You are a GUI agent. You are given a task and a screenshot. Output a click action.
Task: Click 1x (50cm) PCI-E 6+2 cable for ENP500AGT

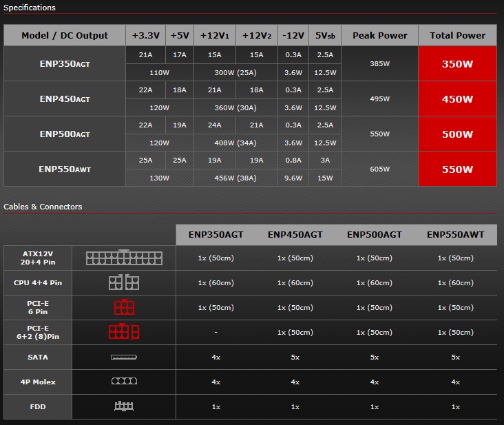(375, 332)
